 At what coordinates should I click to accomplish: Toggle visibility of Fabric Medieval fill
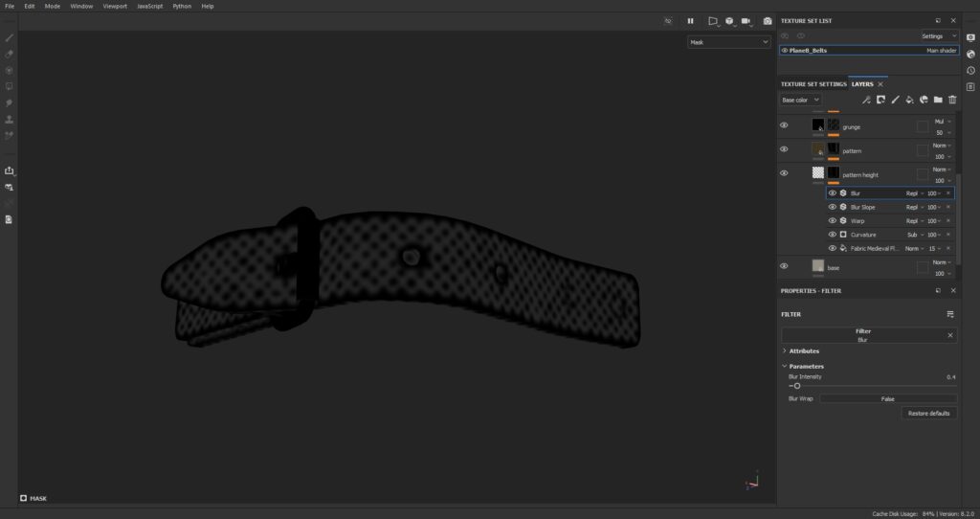pos(833,248)
